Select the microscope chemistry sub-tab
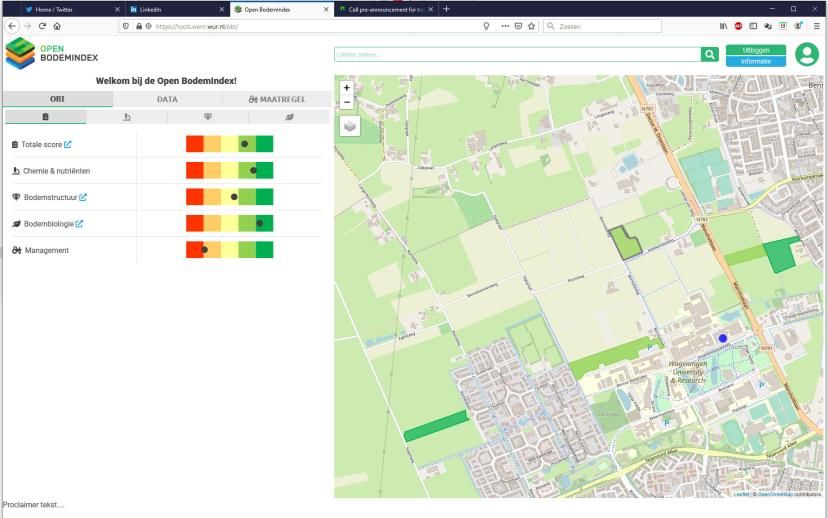Viewport: 828px width, 518px height. click(127, 117)
